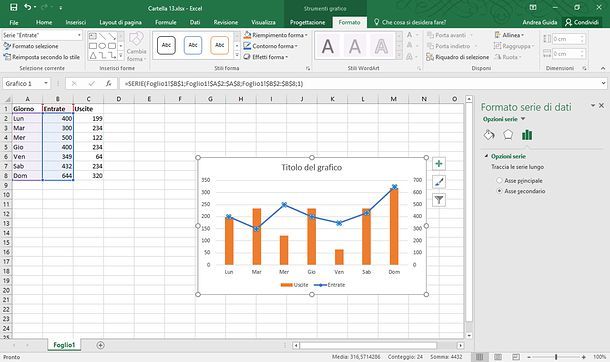Click the vertical scrollbar down arrow
Image resolution: width=610 pixels, height=362 pixels.
click(469, 335)
